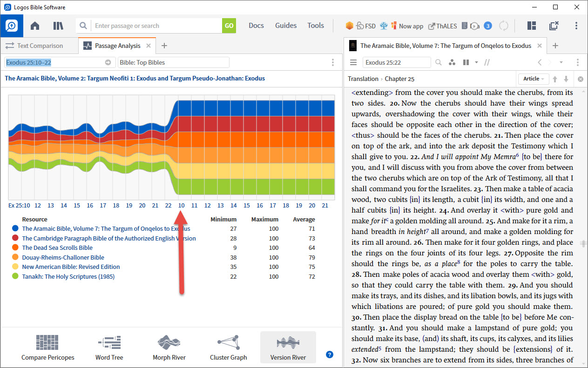The image size is (588, 368).
Task: Open the visual filters three-dots icon
Action: click(x=452, y=62)
